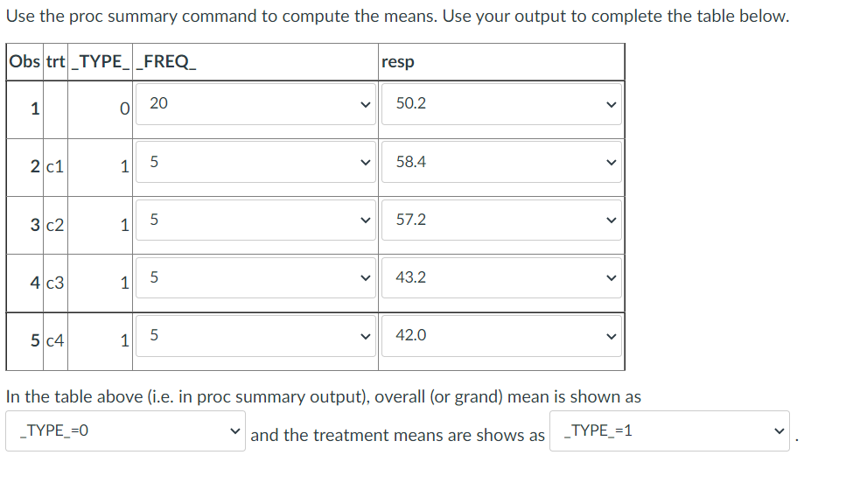Open the _FREQ_ dropdown for row c3
Image resolution: width=853 pixels, height=504 pixels.
[x=254, y=277]
